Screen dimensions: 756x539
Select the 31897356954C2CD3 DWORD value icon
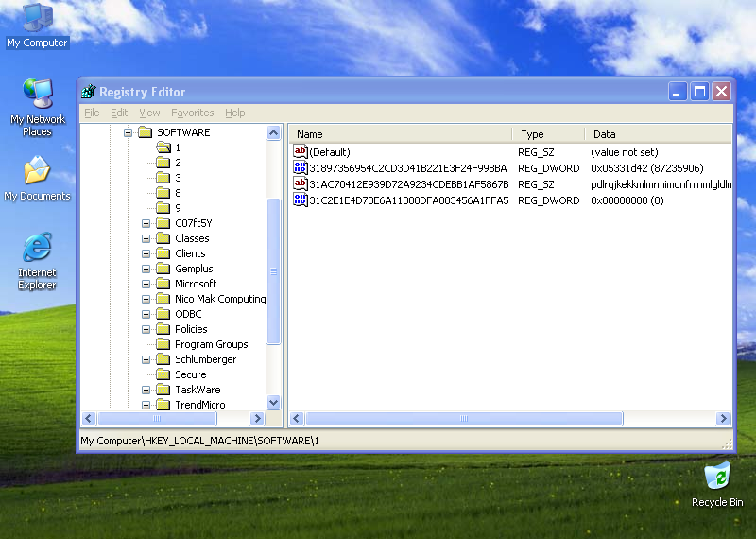(300, 168)
